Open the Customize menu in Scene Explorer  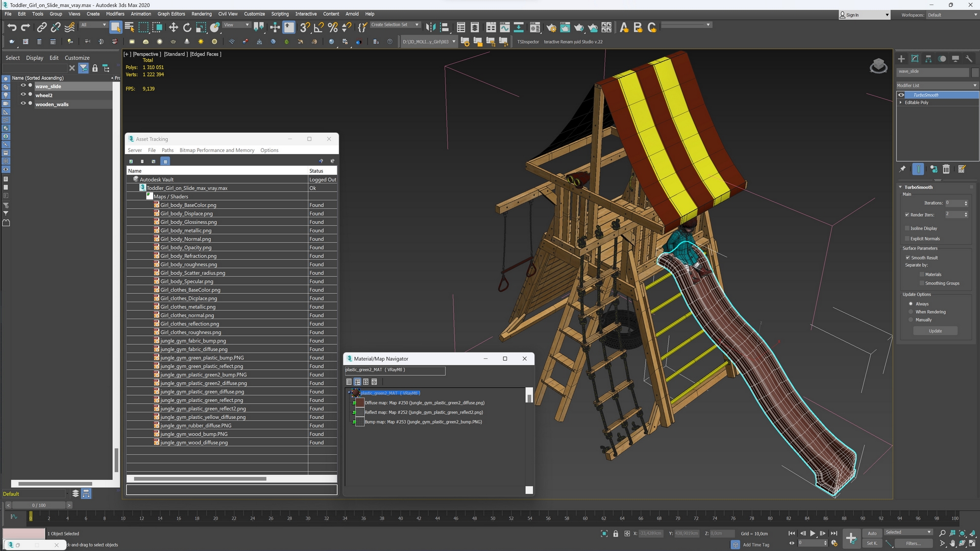tap(77, 58)
